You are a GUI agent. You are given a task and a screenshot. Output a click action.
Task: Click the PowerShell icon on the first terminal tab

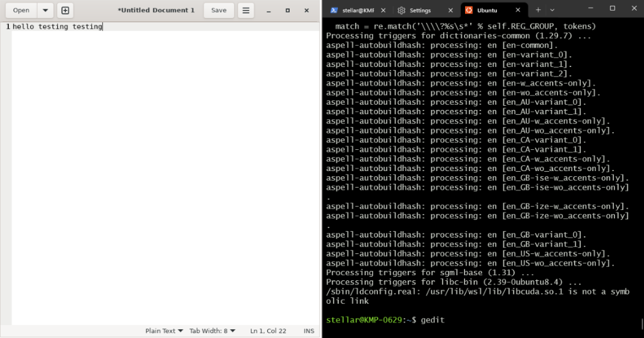(334, 10)
